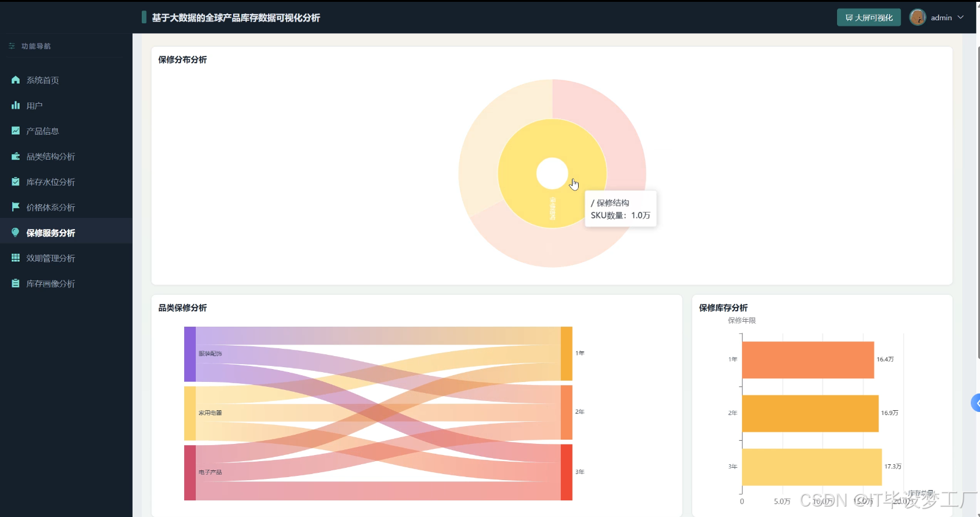
Task: Click the flag icon beside 价格体系分析
Action: 15,207
